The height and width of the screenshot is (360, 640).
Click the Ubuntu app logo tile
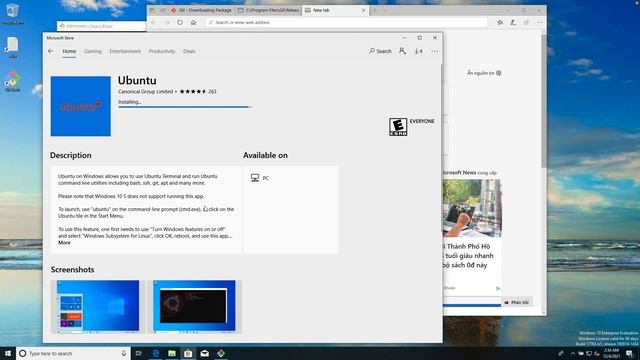tap(81, 106)
